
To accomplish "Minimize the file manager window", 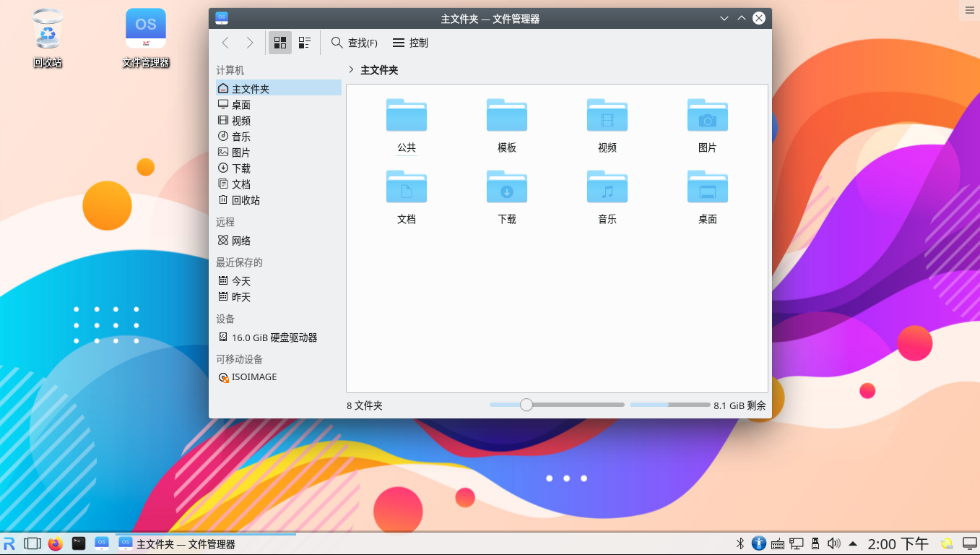I will 724,18.
